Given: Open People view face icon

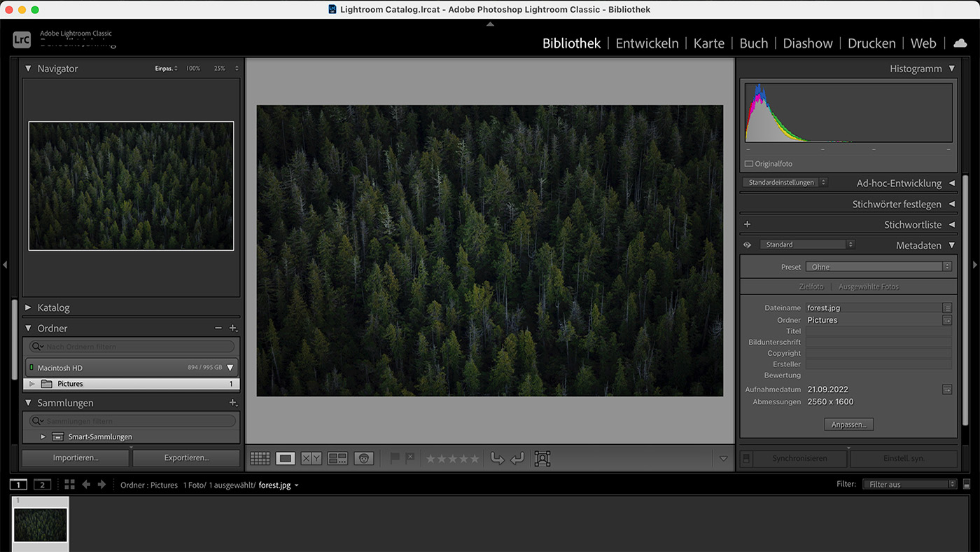Looking at the screenshot, I should [363, 459].
